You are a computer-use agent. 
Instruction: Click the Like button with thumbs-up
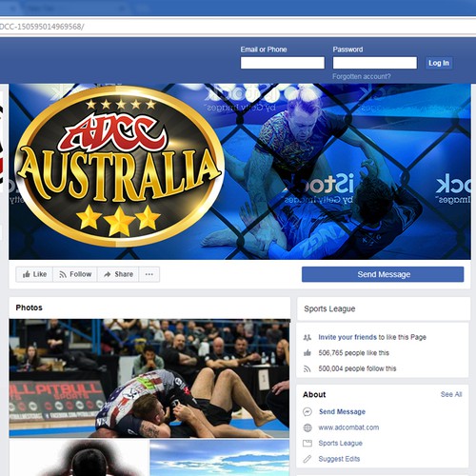34,274
